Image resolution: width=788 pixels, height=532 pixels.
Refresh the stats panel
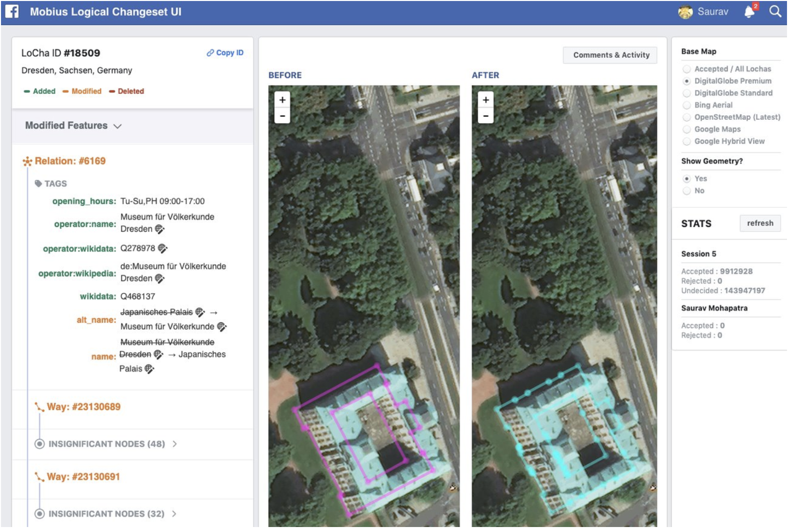tap(760, 223)
